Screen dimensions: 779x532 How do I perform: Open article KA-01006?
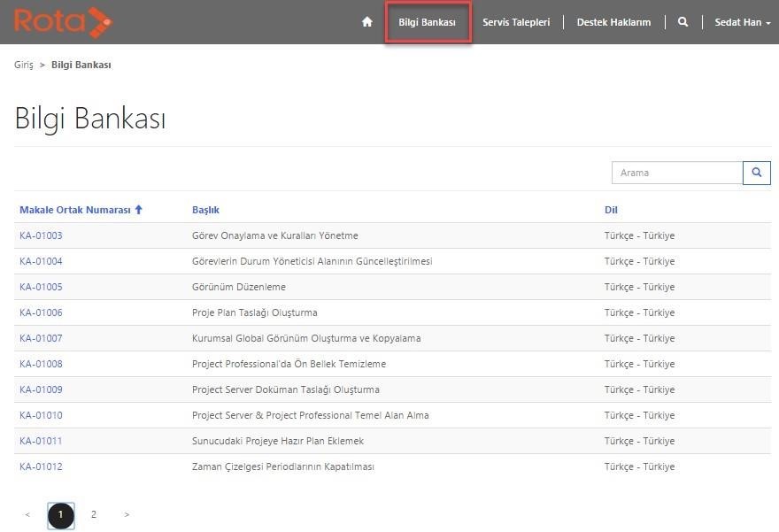[42, 312]
